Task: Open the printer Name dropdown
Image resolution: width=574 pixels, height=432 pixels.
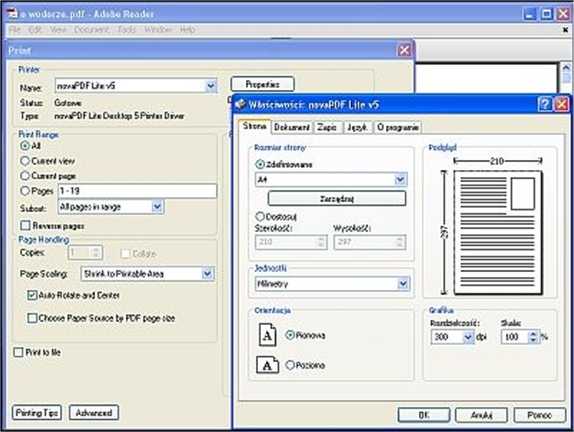Action: [x=211, y=86]
